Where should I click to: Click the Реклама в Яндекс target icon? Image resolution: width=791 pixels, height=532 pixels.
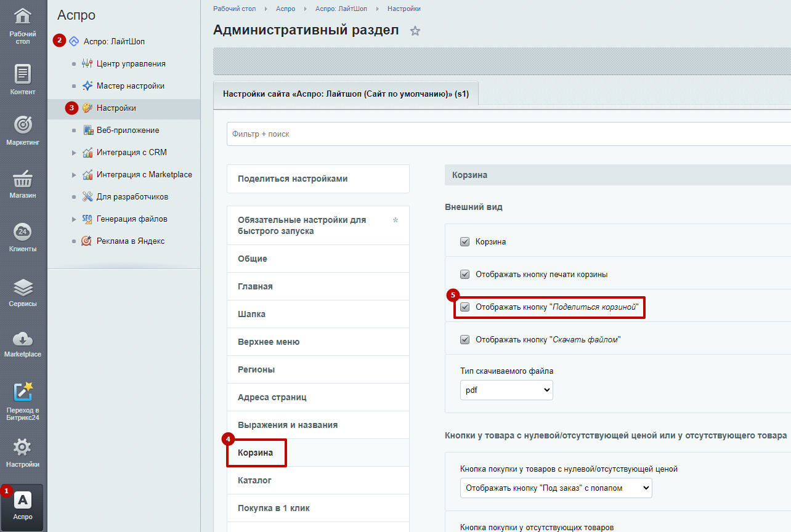point(87,241)
